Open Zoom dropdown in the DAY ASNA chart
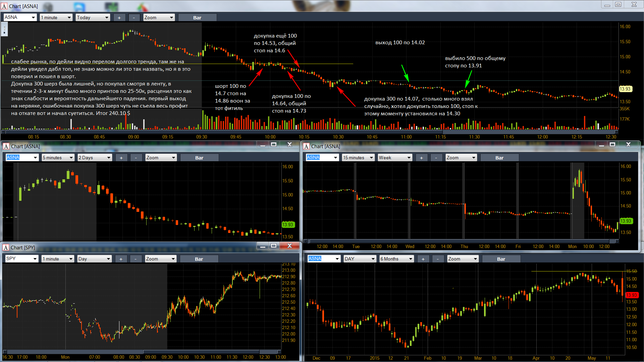644x362 pixels. click(463, 259)
